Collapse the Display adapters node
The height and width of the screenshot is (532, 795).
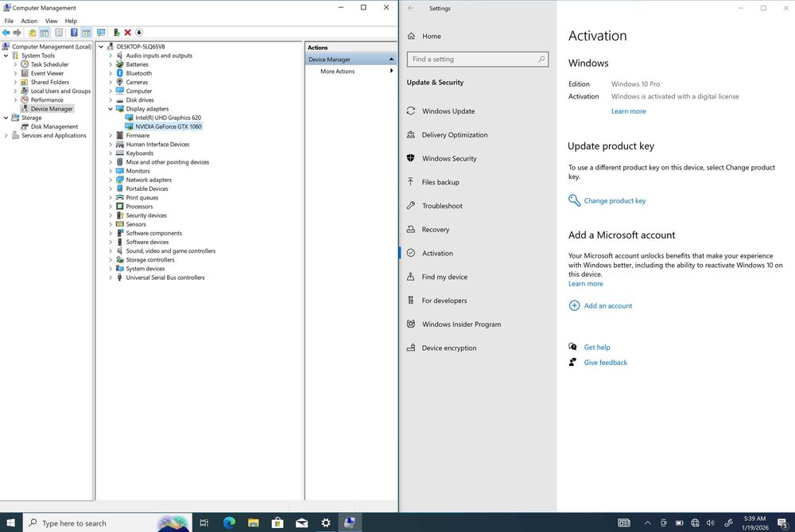click(111, 109)
